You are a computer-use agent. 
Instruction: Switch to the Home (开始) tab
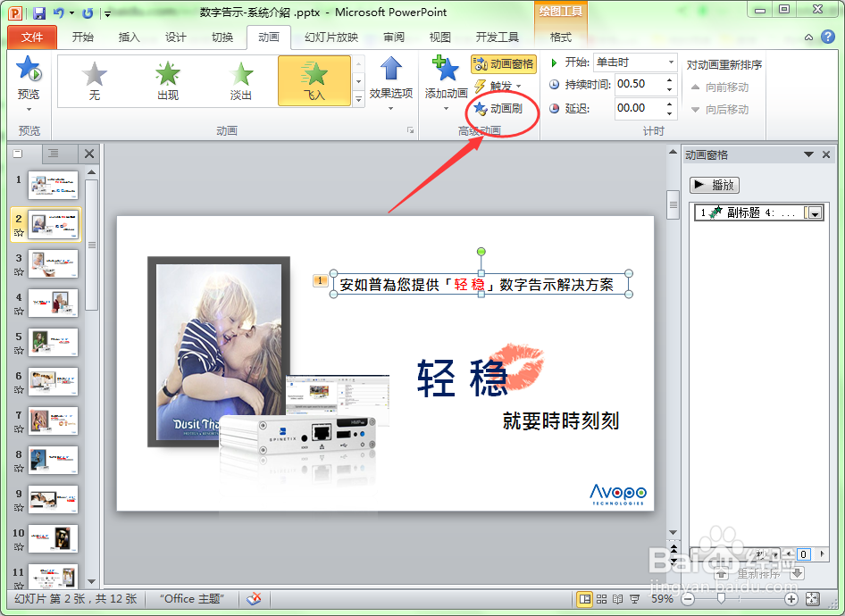tap(82, 37)
